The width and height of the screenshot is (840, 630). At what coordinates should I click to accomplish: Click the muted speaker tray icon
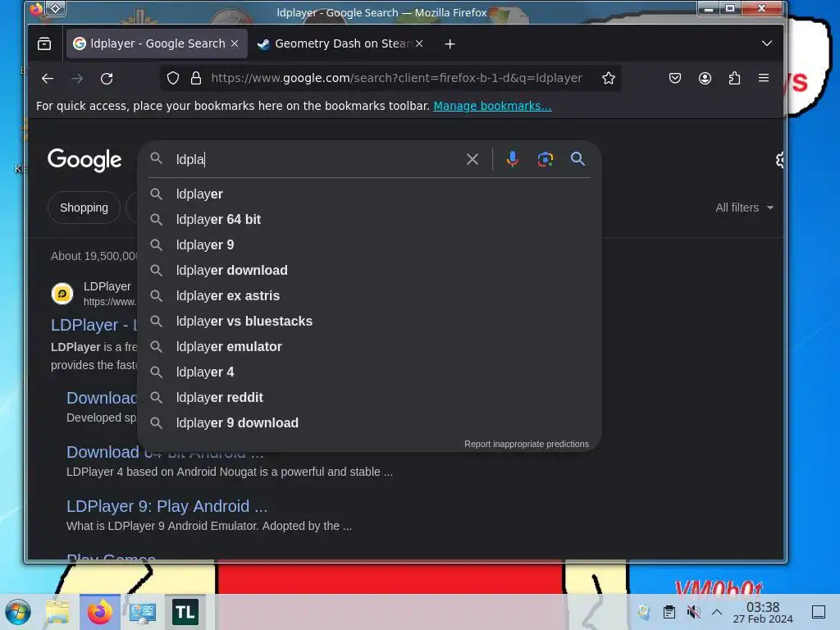tap(693, 612)
